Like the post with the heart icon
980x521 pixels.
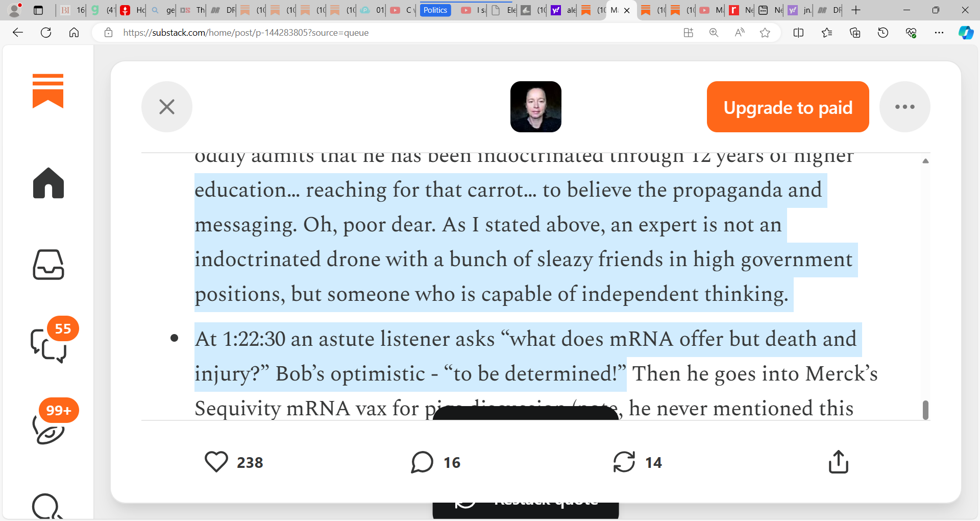pos(216,462)
